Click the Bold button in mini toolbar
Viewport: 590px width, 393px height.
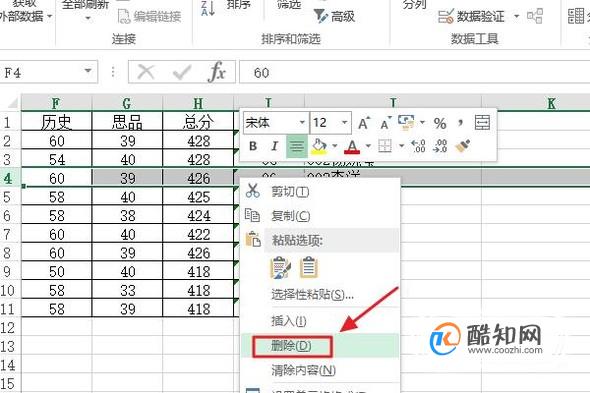point(253,146)
